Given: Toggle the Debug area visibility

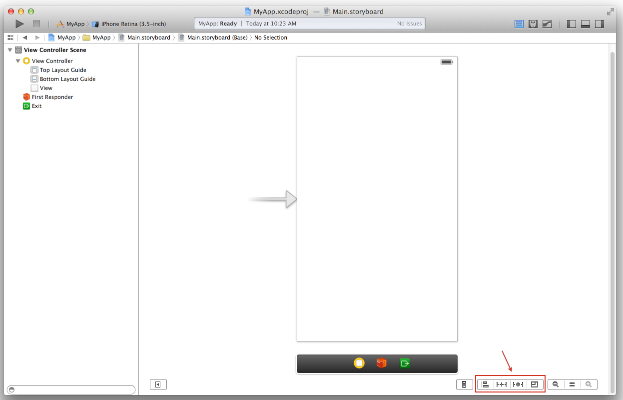Looking at the screenshot, I should (x=586, y=22).
